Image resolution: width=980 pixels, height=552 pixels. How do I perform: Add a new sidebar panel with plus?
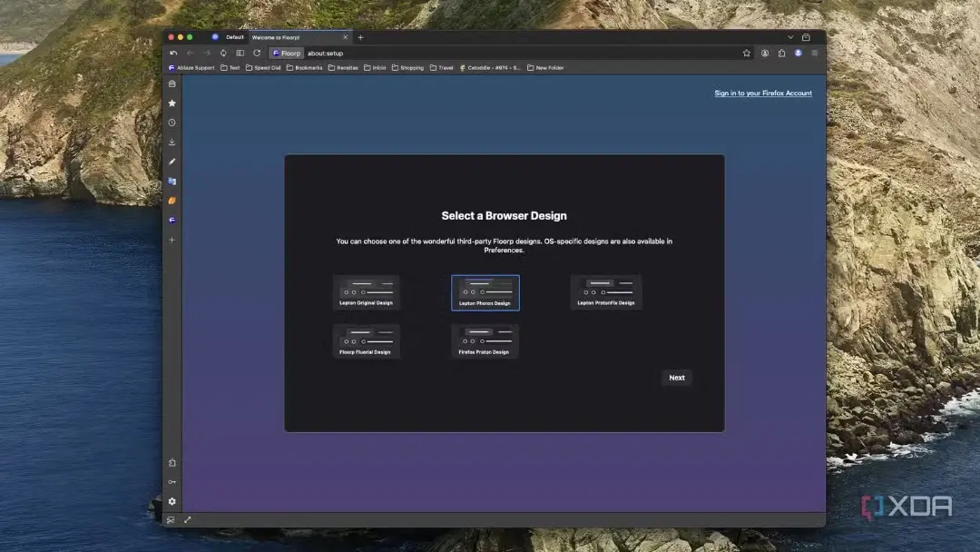coord(171,240)
